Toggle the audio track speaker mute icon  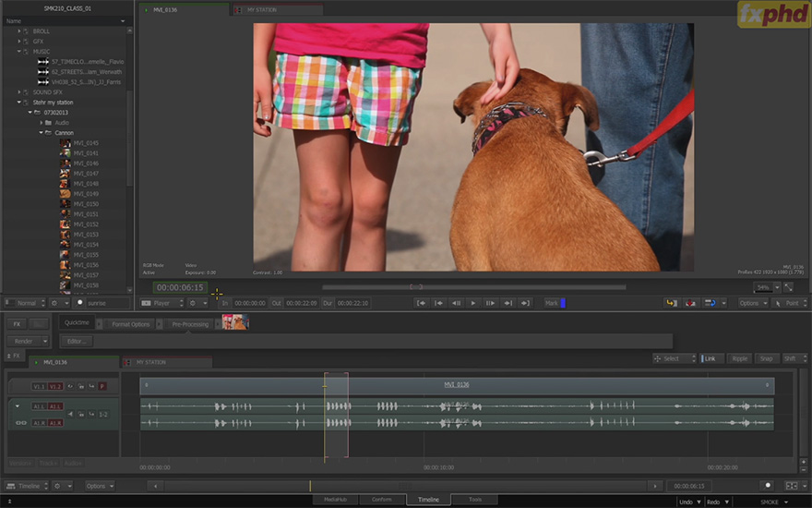tap(71, 414)
